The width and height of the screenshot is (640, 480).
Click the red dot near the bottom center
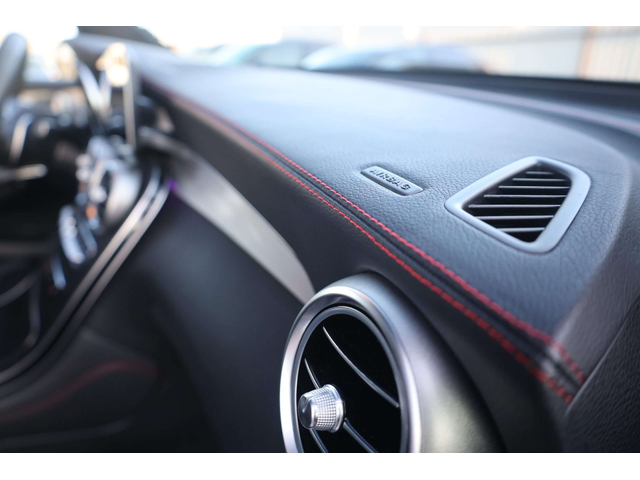422,456
